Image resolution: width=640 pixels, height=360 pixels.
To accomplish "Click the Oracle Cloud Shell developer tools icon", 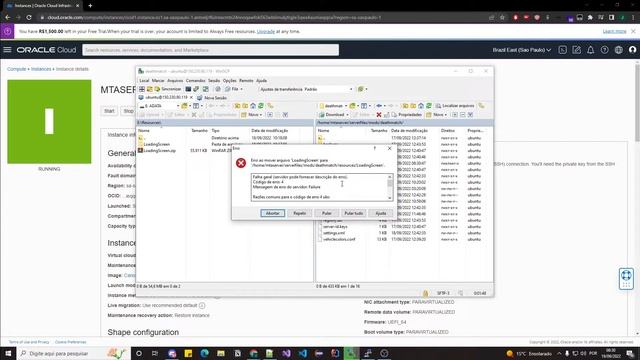I will pyautogui.click(x=562, y=50).
